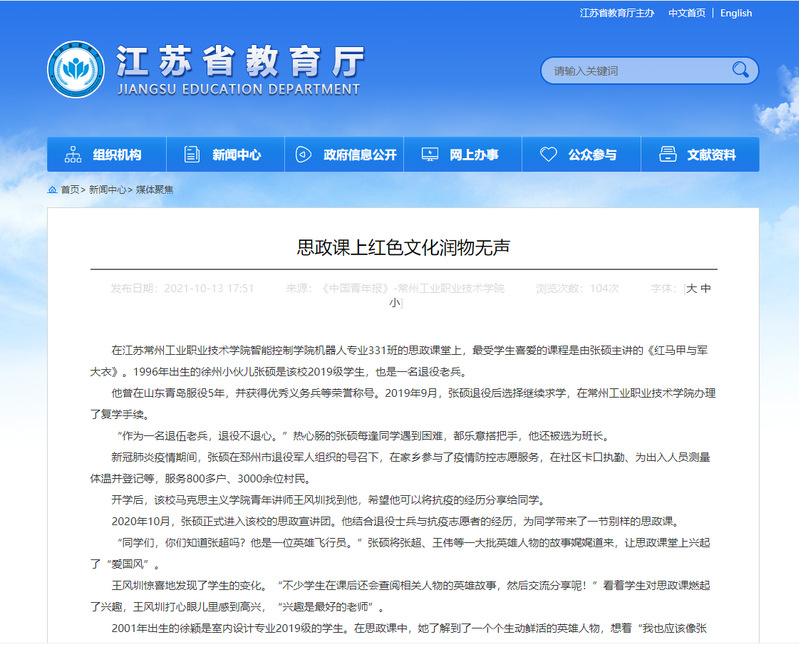799x647 pixels.
Task: Click the 公众参与 heart icon
Action: click(548, 155)
